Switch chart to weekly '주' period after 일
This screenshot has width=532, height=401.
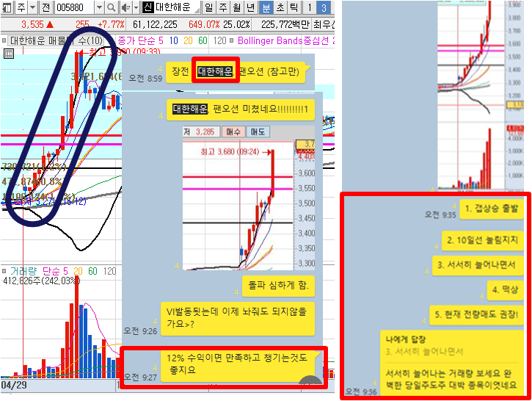(223, 7)
